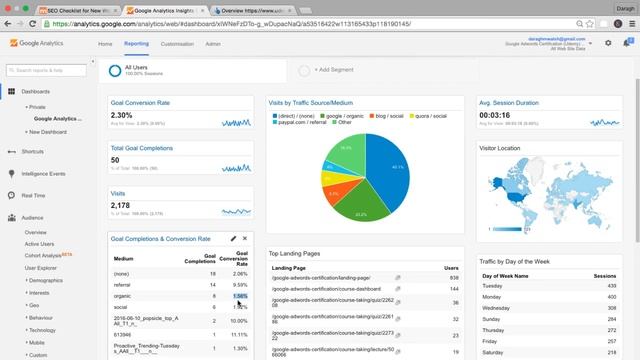Click the Dashboards grid icon in sidebar
This screenshot has width=640, height=360.
tap(11, 91)
